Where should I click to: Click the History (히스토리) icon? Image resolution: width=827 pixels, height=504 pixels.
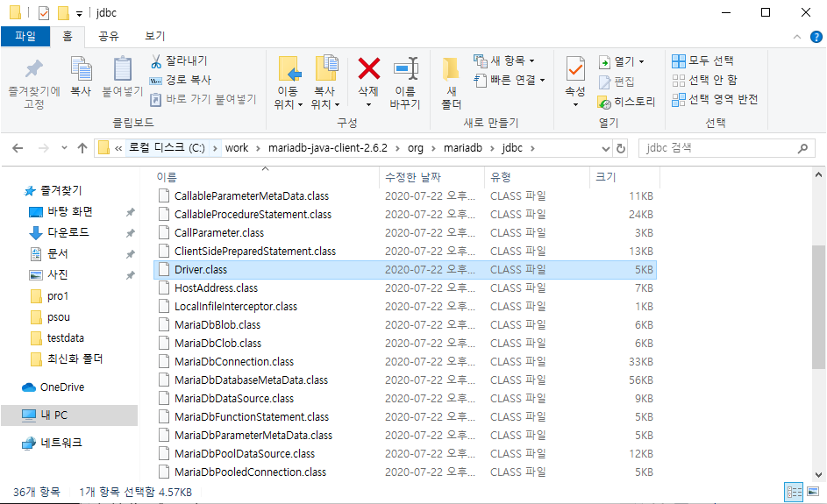[x=604, y=103]
